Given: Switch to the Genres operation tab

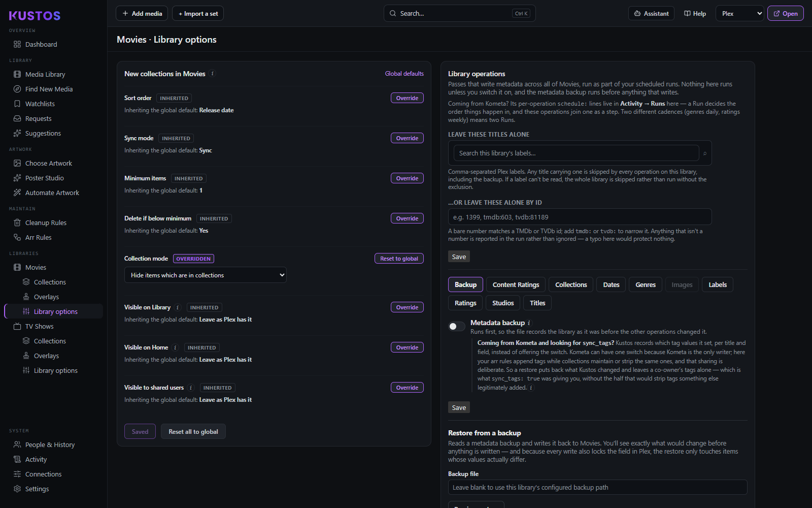Looking at the screenshot, I should coord(646,284).
